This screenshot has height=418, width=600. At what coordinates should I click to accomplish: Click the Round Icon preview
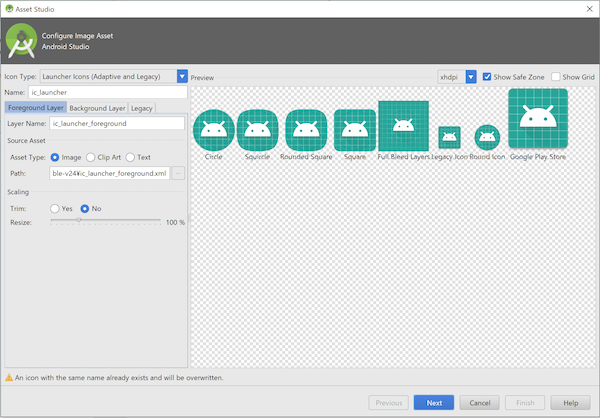[x=487, y=137]
